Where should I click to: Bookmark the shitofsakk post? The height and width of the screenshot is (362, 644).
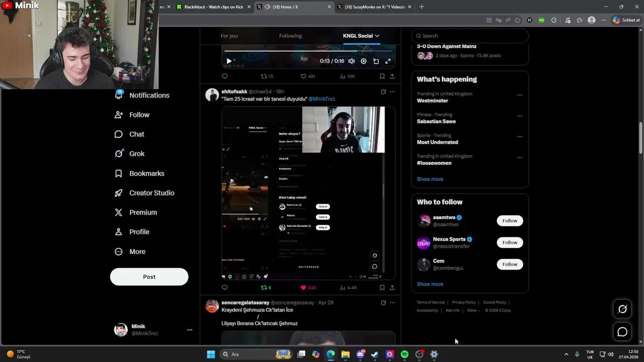tap(382, 288)
